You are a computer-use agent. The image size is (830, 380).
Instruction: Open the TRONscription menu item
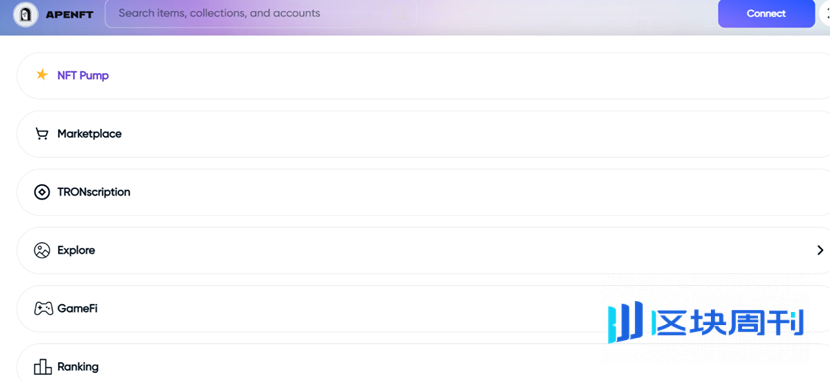point(423,192)
